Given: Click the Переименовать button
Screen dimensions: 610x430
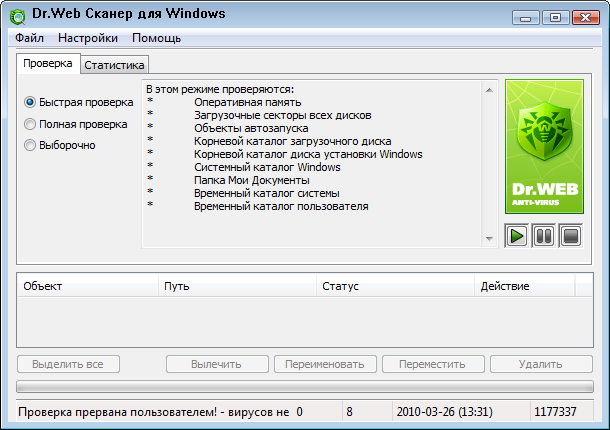Looking at the screenshot, I should pyautogui.click(x=325, y=364).
